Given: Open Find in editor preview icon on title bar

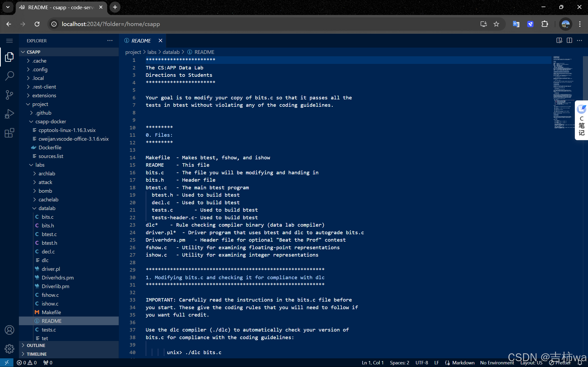Looking at the screenshot, I should [x=559, y=40].
